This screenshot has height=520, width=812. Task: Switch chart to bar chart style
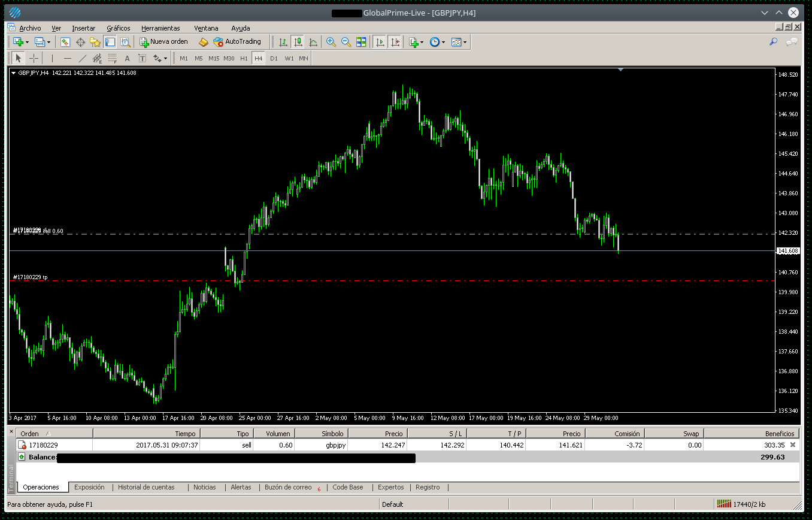tap(283, 42)
